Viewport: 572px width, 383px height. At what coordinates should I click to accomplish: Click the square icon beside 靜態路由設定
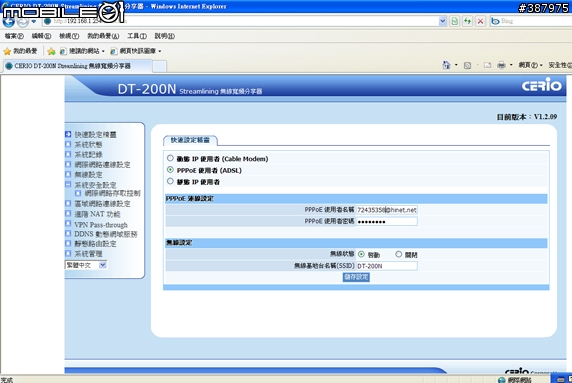point(68,243)
